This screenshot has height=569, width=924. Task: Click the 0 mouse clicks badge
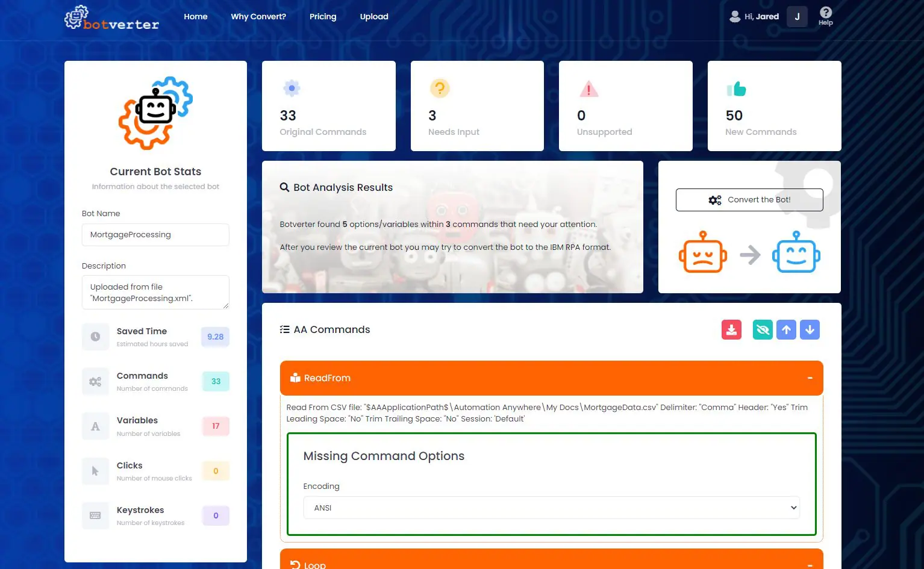pos(216,471)
